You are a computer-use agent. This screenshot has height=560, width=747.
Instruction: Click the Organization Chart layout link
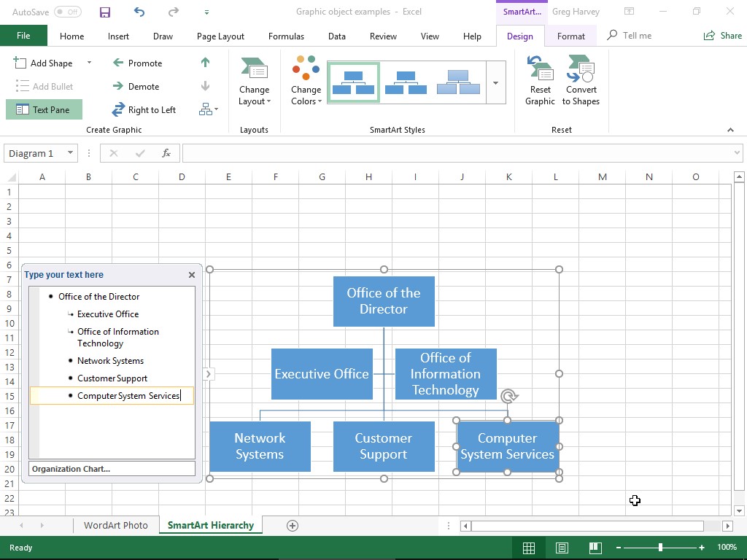71,469
